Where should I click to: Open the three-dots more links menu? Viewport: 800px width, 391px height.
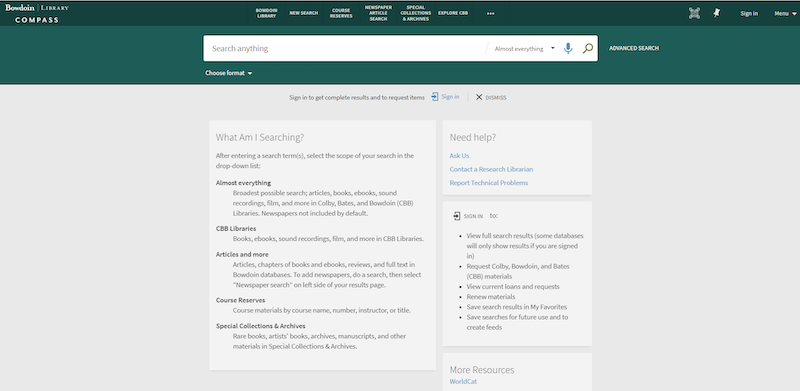[490, 13]
